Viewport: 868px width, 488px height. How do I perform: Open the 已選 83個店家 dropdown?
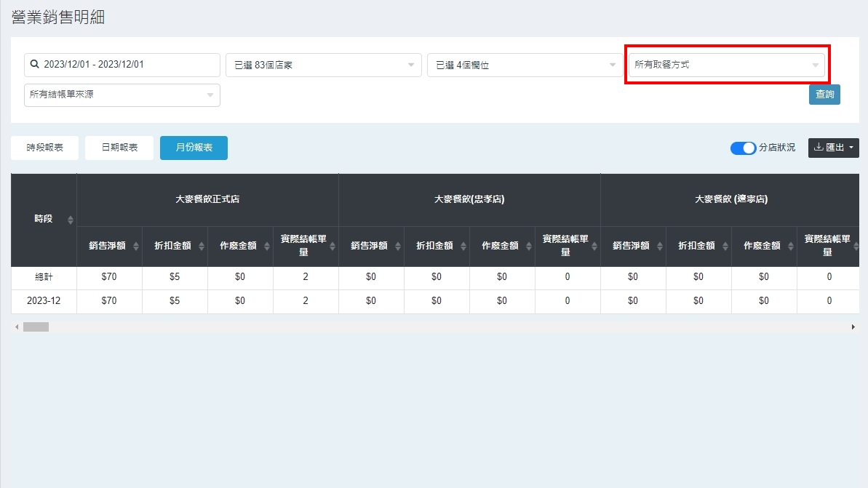tap(323, 65)
